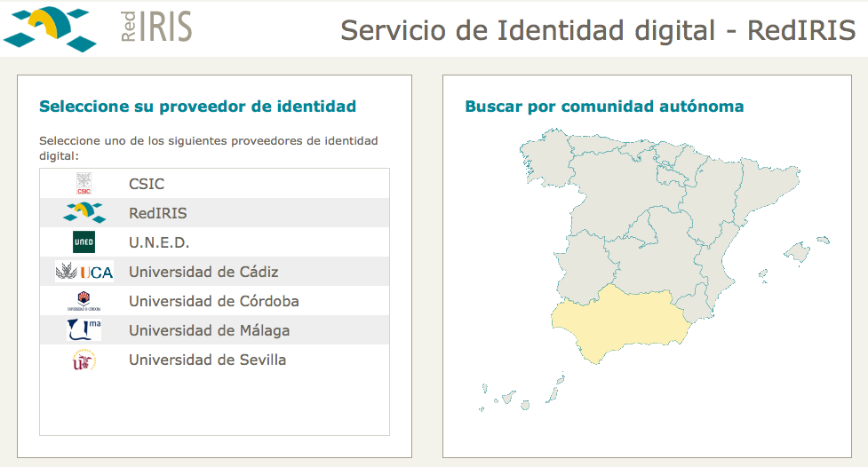
Task: Select Galicia region on the map
Action: pos(548,158)
